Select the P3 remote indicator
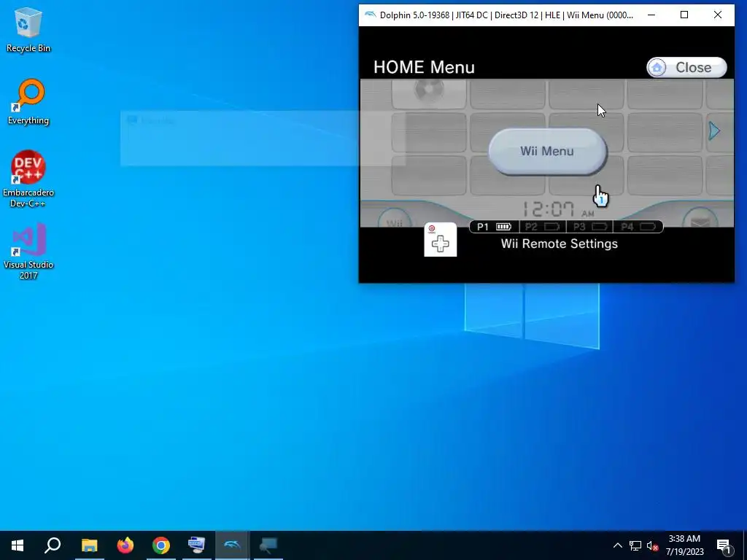Screen dimensions: 747x560 point(590,227)
